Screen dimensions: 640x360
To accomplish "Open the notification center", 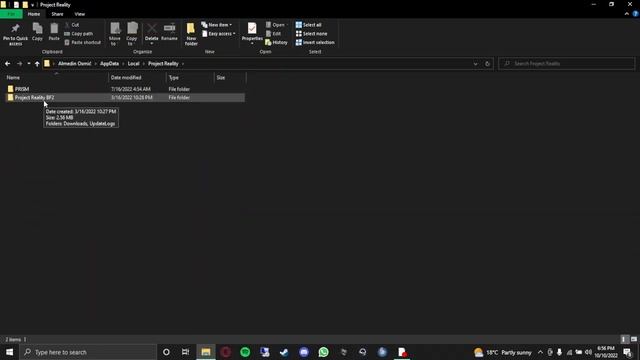I will 628,352.
